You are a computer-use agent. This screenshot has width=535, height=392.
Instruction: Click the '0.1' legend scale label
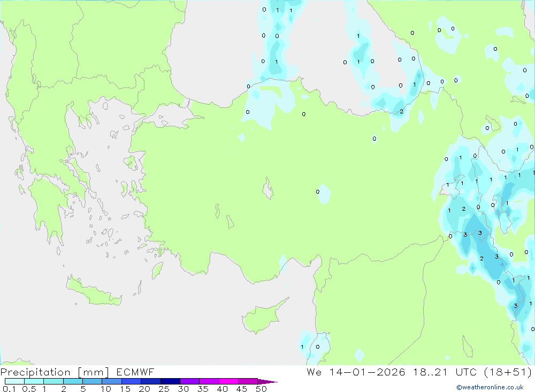point(9,389)
